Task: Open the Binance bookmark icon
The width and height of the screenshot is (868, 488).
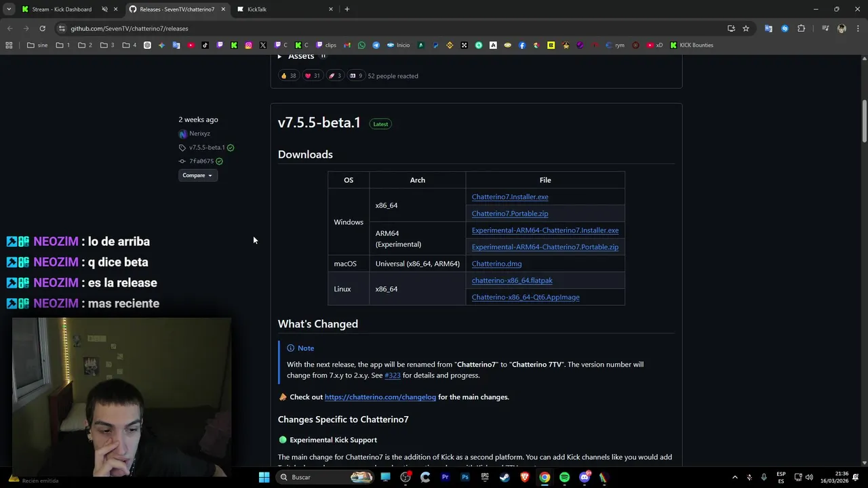Action: pos(450,45)
